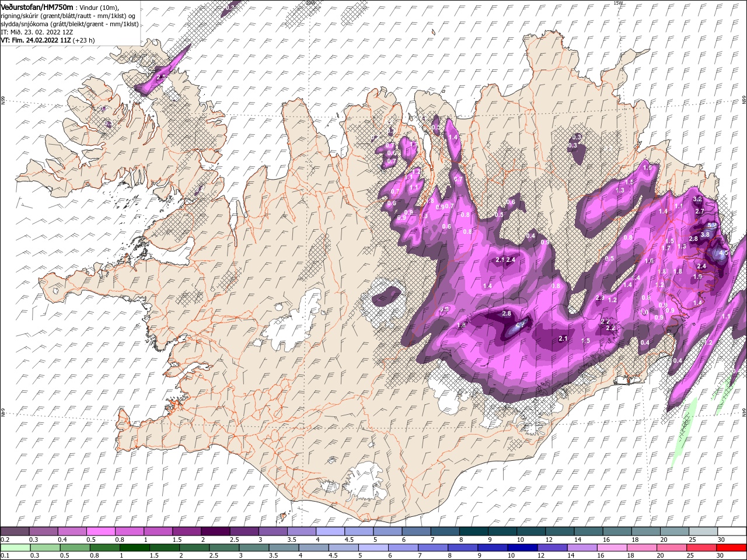The width and height of the screenshot is (747, 560).
Task: Click the 'rigning/skúrir' legend description line
Action: [67, 15]
